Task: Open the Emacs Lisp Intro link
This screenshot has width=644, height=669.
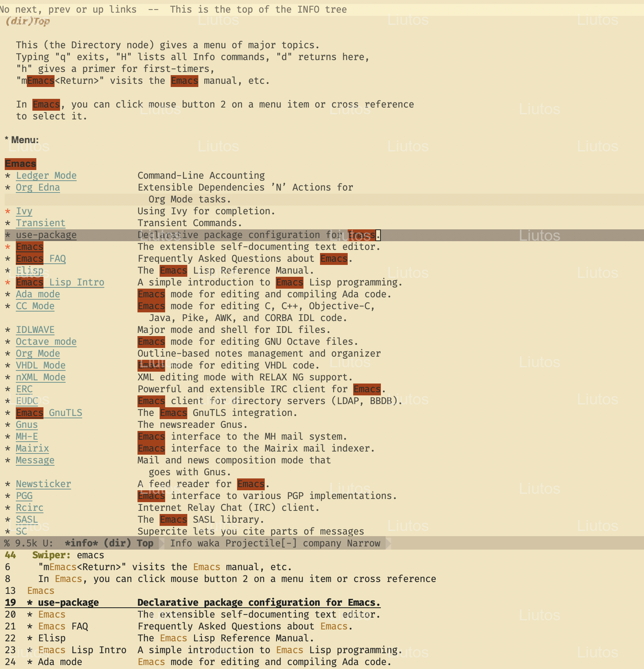Action: pos(60,282)
